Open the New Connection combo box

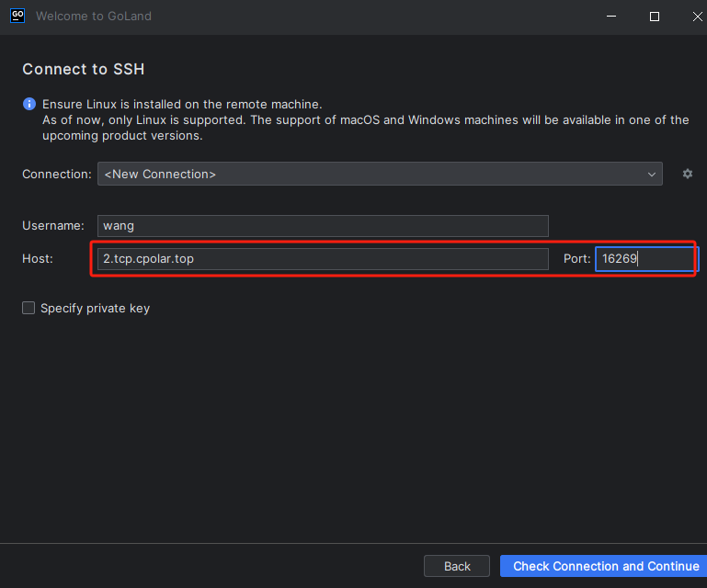(368, 174)
